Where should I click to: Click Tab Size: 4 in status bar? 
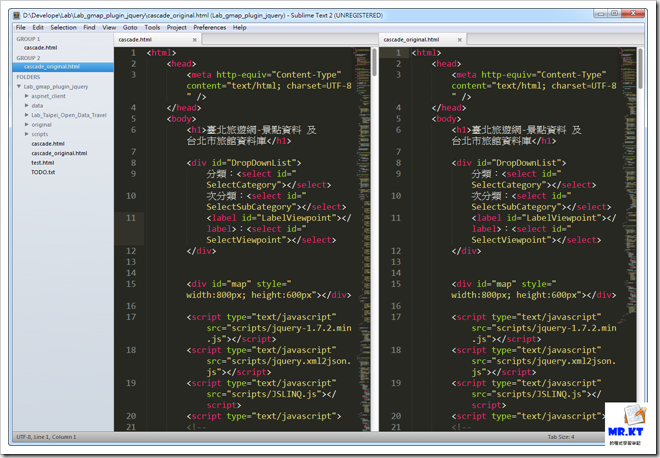point(562,438)
